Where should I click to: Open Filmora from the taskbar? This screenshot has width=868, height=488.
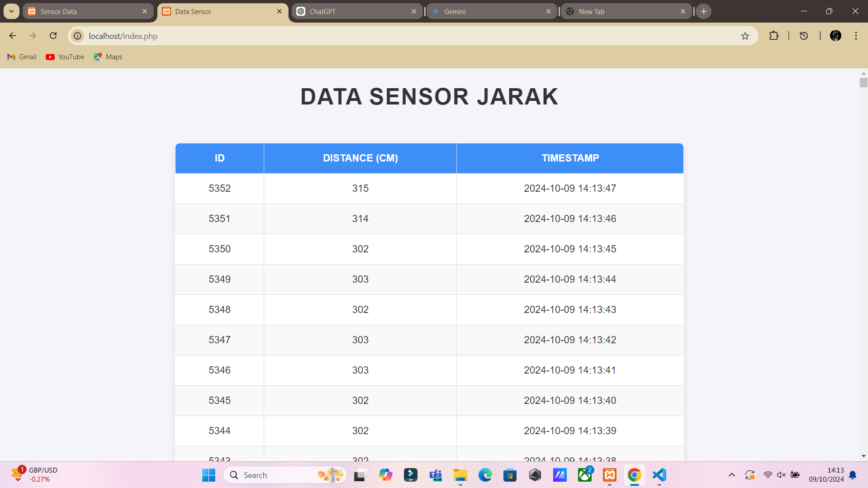pyautogui.click(x=411, y=475)
